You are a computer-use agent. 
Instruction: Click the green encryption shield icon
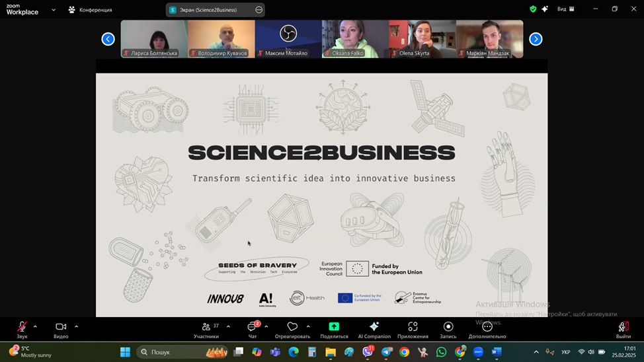[533, 9]
